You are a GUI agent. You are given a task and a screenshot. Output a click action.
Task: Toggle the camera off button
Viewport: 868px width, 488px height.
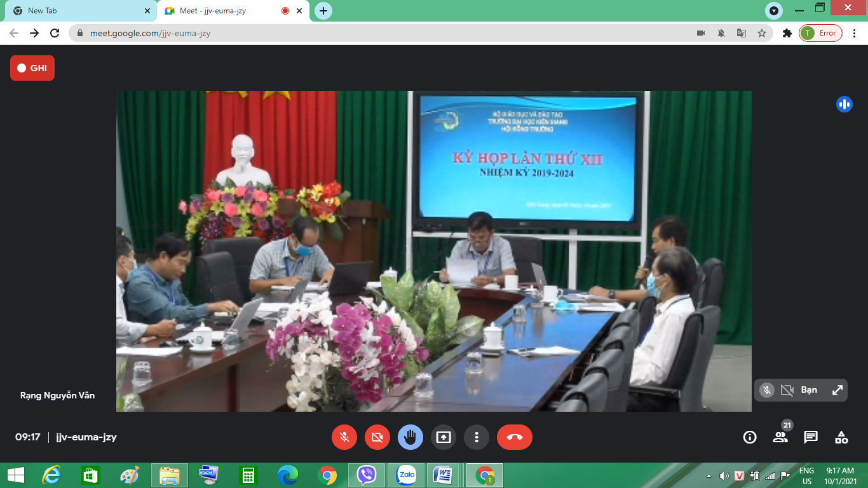point(377,437)
